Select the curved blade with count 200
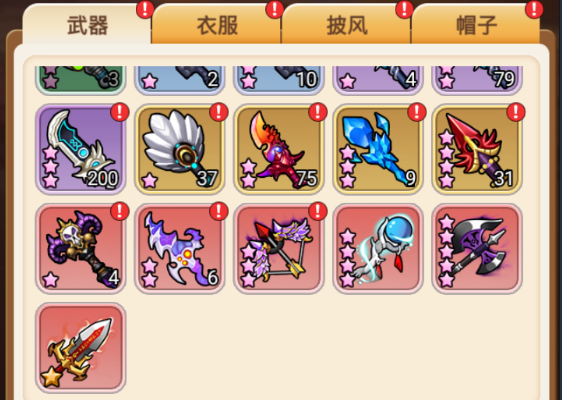 point(81,149)
